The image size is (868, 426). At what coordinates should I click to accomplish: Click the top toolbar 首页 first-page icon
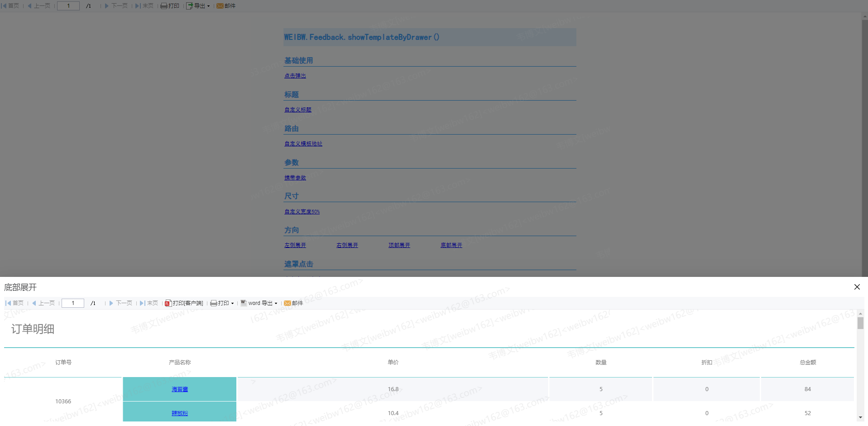[x=10, y=6]
